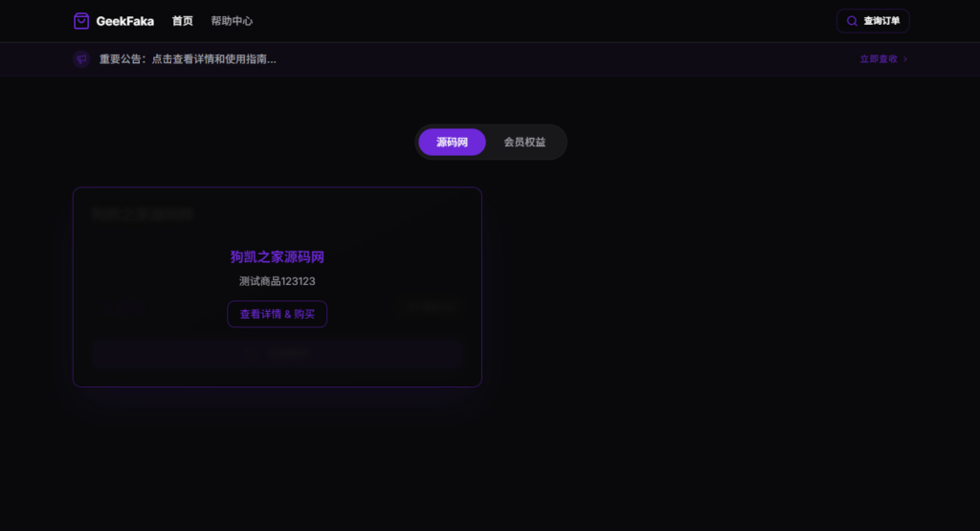The height and width of the screenshot is (531, 980).
Task: Open the 帮助中心 navigation item
Action: 232,21
